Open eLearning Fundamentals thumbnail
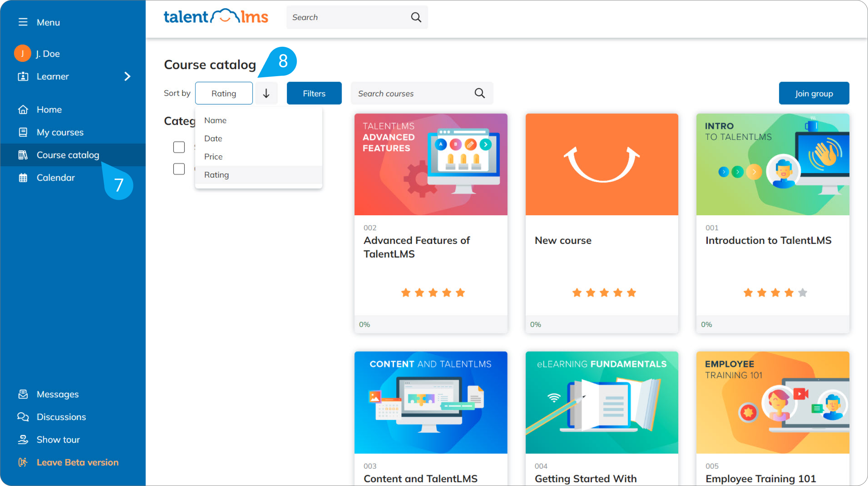 pos(602,402)
